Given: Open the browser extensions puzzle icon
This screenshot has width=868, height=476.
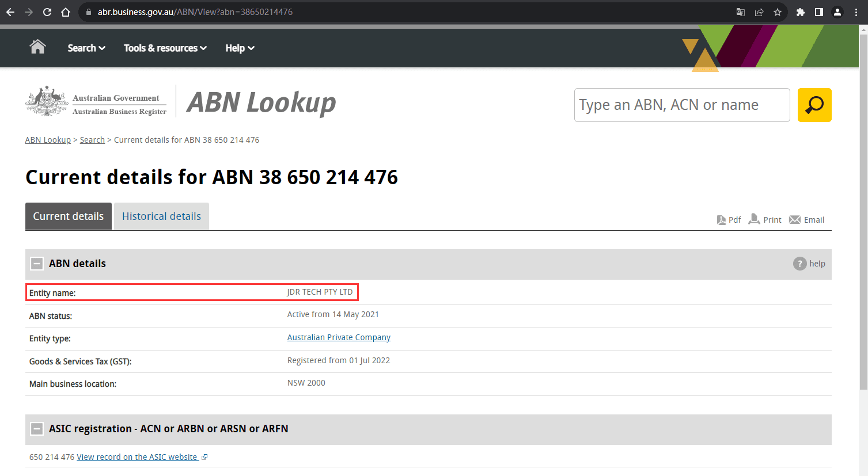Looking at the screenshot, I should pos(801,12).
